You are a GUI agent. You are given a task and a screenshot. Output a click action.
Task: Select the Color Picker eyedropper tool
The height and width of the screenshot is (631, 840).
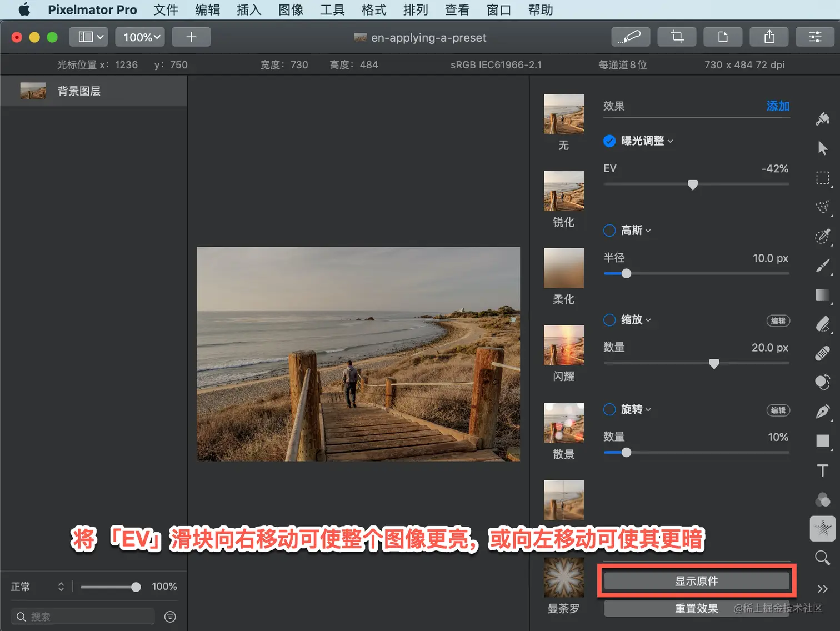[x=823, y=236]
